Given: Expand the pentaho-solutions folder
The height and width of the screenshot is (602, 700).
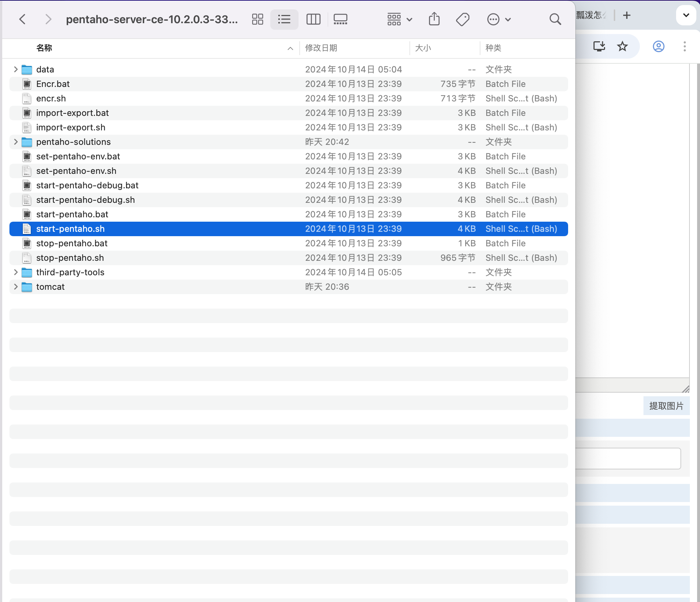Looking at the screenshot, I should click(x=16, y=142).
